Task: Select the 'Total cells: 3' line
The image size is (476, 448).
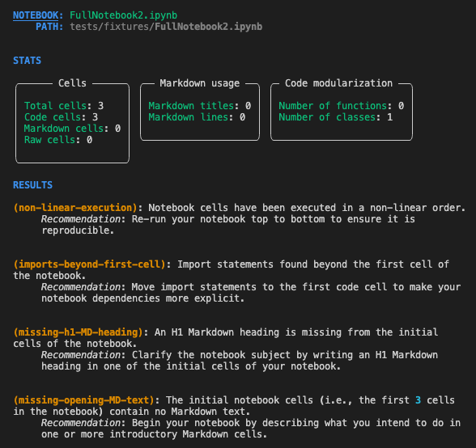Action: pos(64,106)
